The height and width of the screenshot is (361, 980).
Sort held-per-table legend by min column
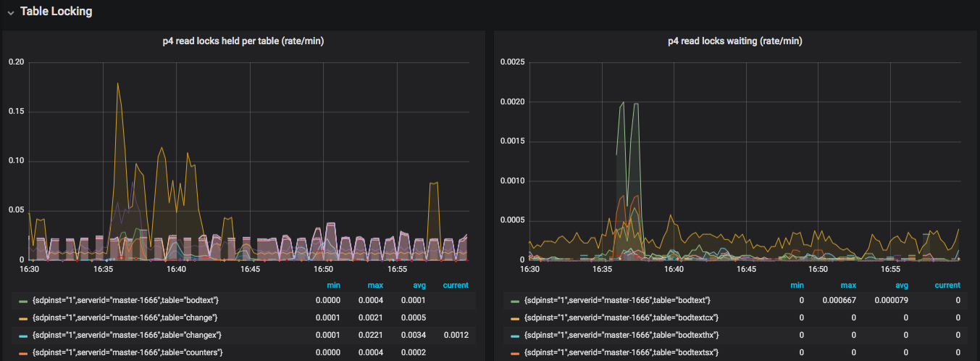(333, 286)
